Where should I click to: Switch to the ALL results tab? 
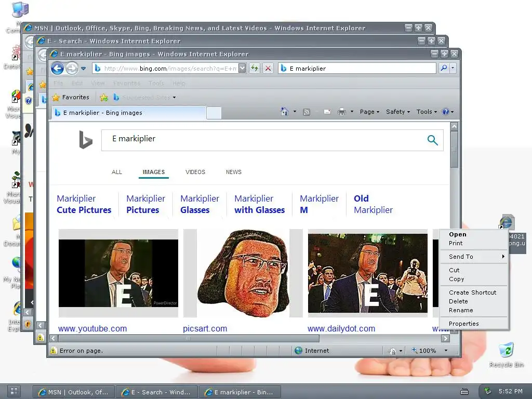click(117, 172)
